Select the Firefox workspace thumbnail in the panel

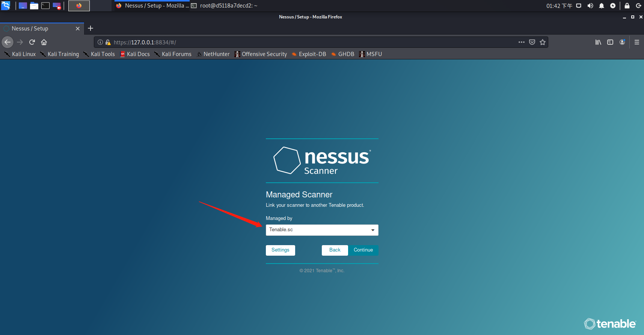coord(79,6)
